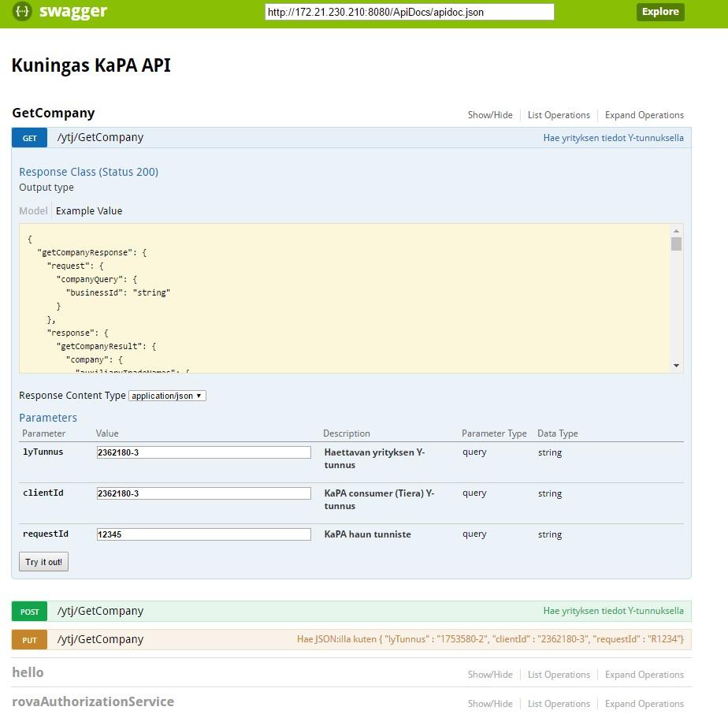Click GET operation summary 'Hae yrityksen tiedot'

(x=613, y=138)
